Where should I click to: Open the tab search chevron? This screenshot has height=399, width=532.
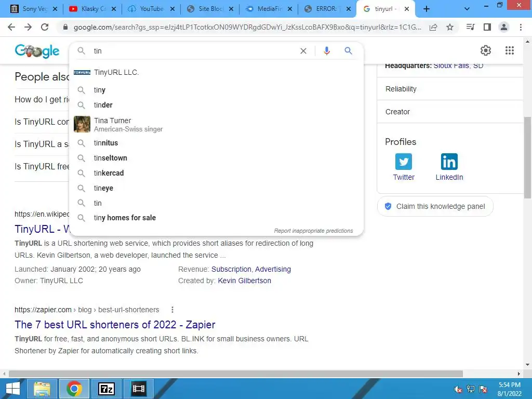(x=467, y=9)
